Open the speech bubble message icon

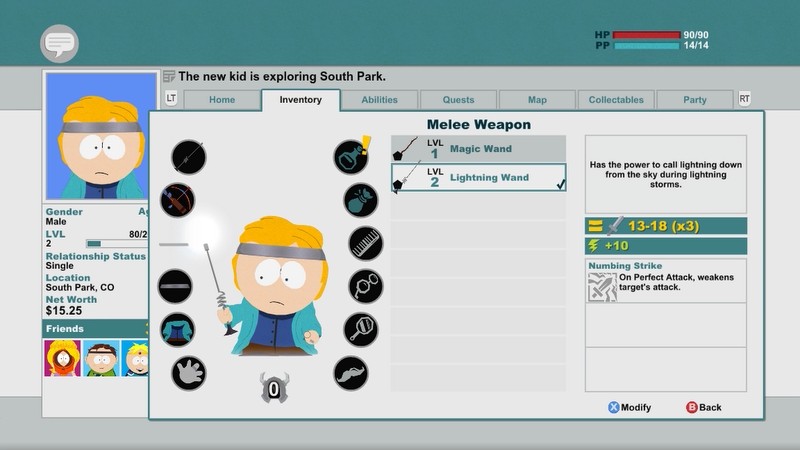[x=59, y=43]
